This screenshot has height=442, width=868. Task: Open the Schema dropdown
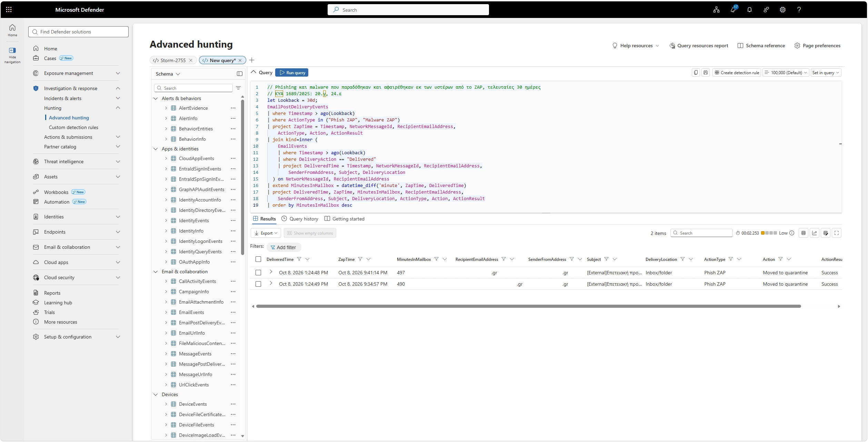click(168, 74)
